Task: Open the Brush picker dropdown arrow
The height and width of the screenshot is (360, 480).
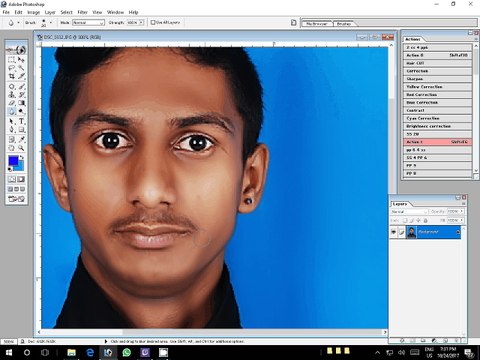Action: click(x=51, y=23)
